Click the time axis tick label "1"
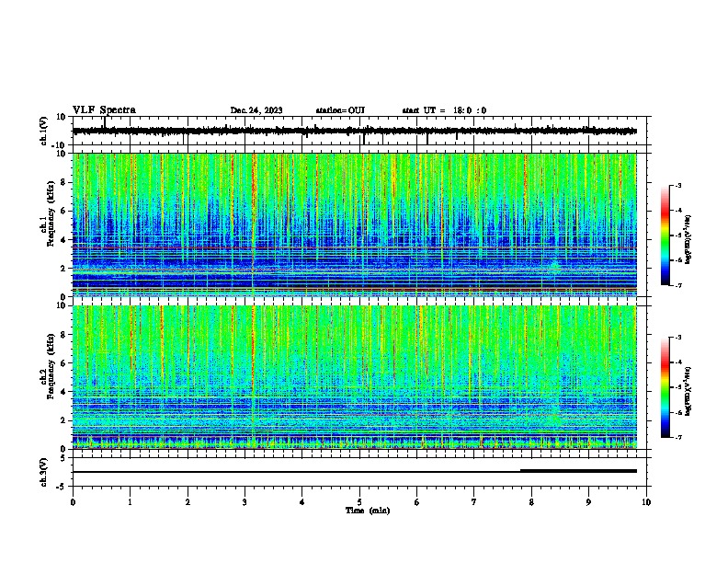 pyautogui.click(x=130, y=502)
